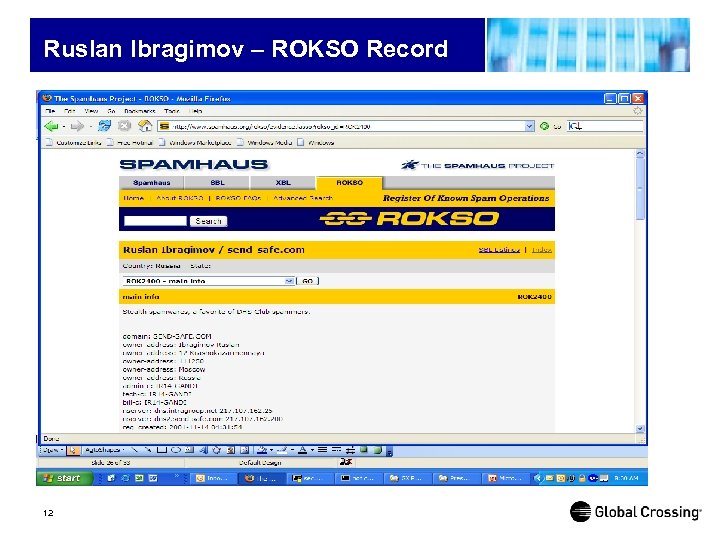Select the Rectangle drawing tool
This screenshot has height=540, width=720.
tap(162, 450)
